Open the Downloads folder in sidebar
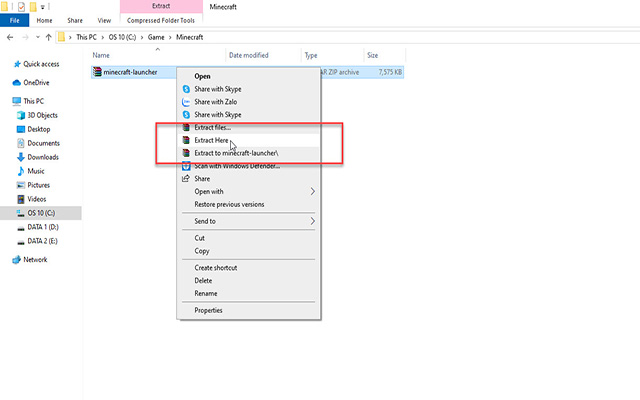The height and width of the screenshot is (400, 640). click(x=42, y=157)
